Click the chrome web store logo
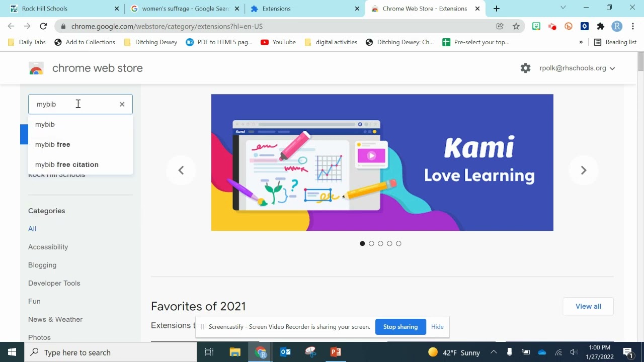This screenshot has height=362, width=644. point(86,68)
